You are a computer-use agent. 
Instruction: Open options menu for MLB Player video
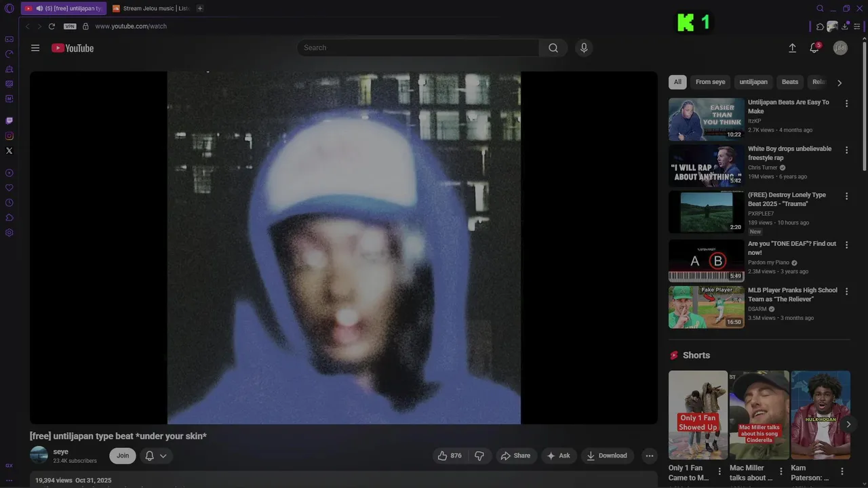coord(846,291)
